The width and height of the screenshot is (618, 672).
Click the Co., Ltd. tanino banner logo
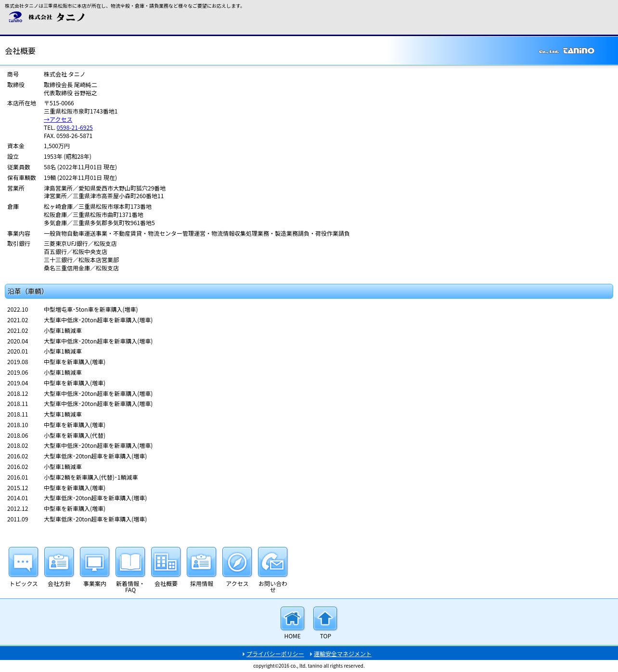[x=566, y=51]
